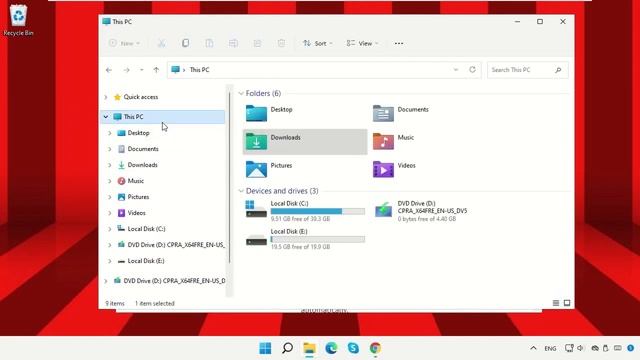
Task: Collapse This PC tree node
Action: tap(106, 117)
